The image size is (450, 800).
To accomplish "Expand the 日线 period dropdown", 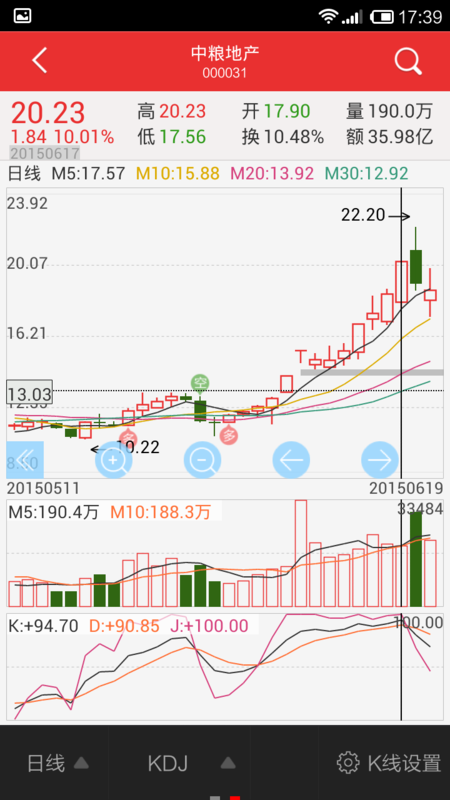I will pos(58,763).
